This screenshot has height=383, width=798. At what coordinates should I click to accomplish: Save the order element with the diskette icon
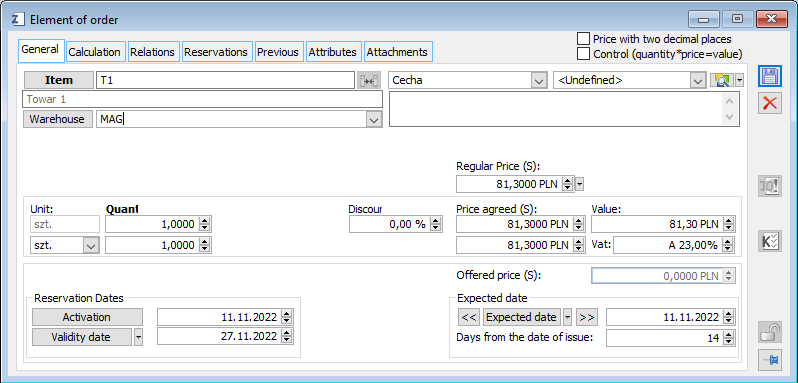click(x=770, y=77)
